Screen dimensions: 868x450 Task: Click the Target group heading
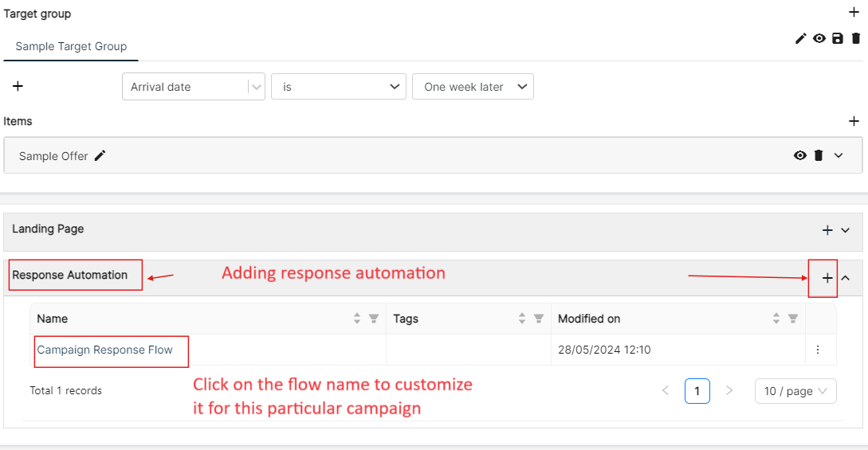37,14
